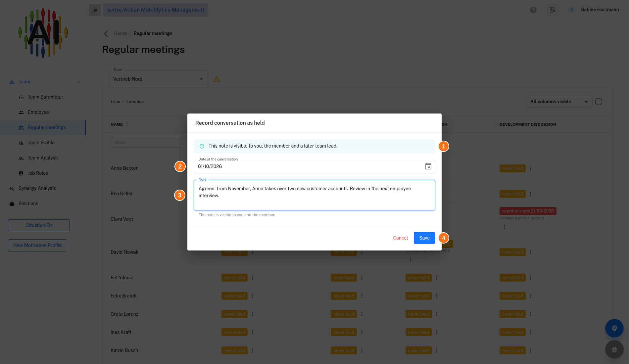Collapse the Team section in sidebar
This screenshot has width=629, height=364.
click(79, 82)
